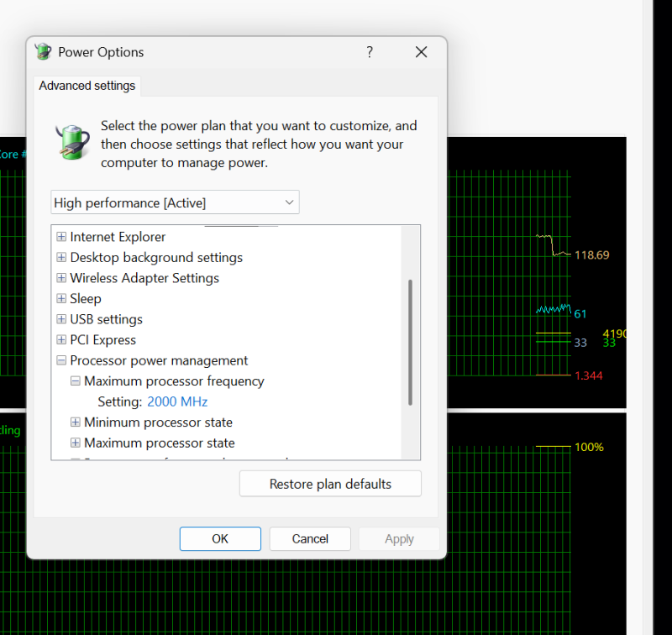Select the Sleep tree label
The height and width of the screenshot is (635, 672).
(x=86, y=299)
